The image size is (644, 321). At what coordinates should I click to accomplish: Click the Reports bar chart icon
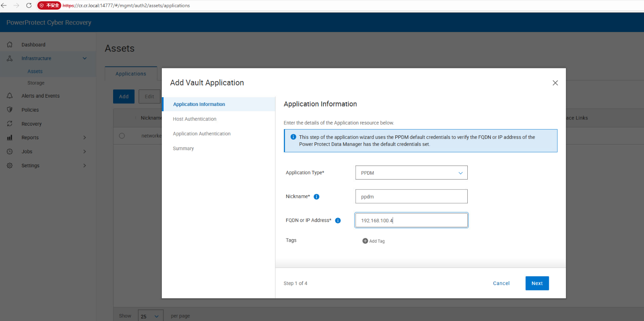(x=10, y=138)
